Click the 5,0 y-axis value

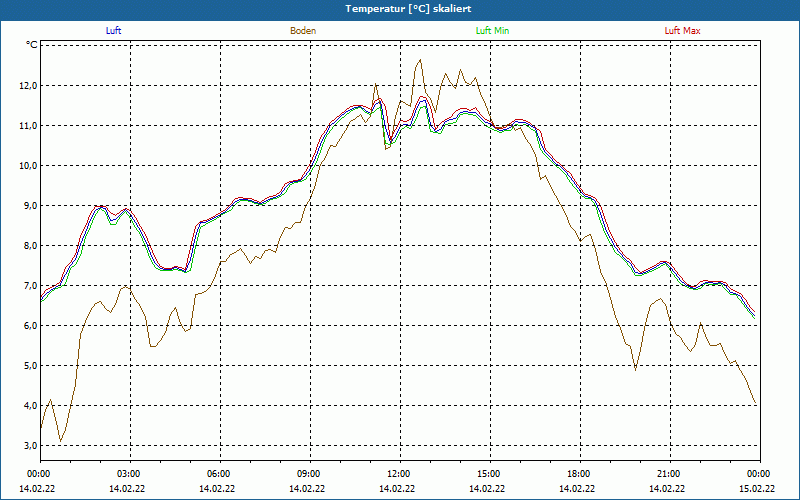pos(31,366)
